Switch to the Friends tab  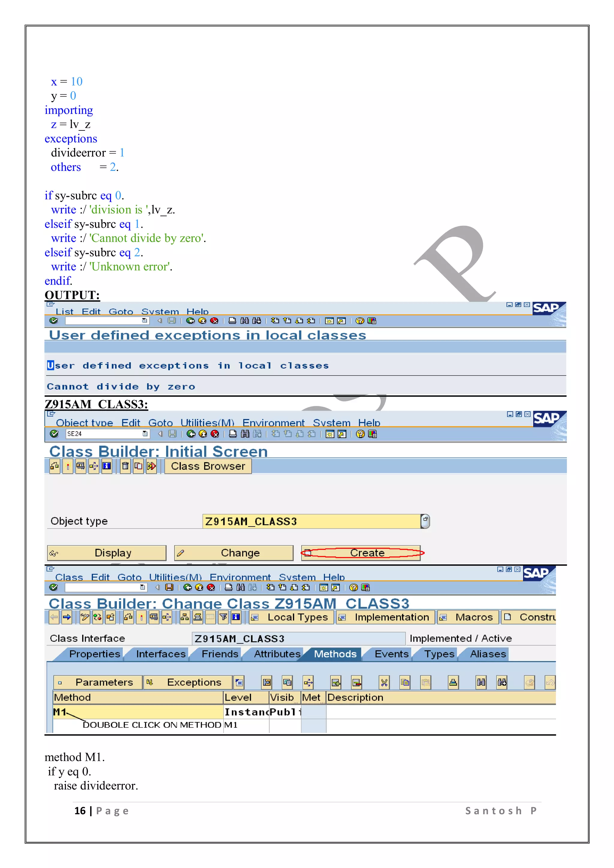tap(220, 654)
